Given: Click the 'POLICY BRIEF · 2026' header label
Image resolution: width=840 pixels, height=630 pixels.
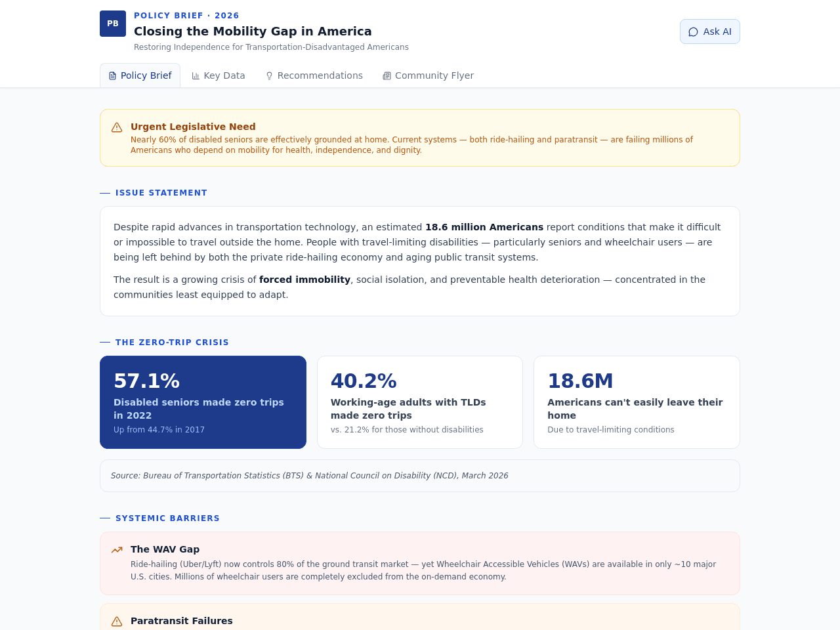Looking at the screenshot, I should (x=186, y=16).
